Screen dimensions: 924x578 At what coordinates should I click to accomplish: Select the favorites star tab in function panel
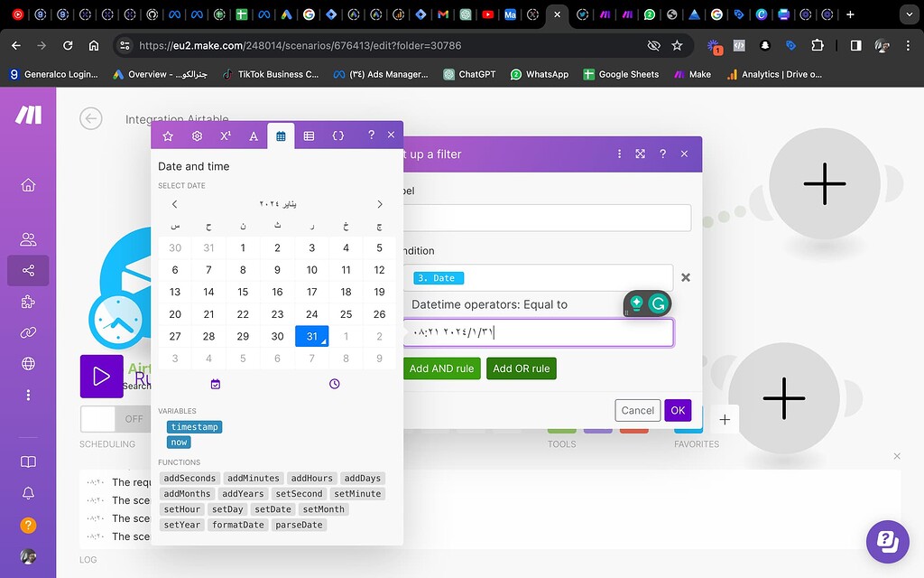point(168,135)
